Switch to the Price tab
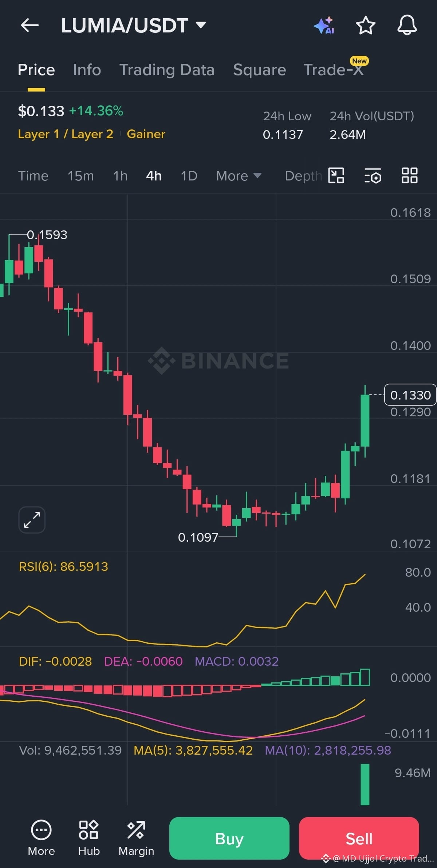Screen dimensions: 437x868 coord(36,70)
